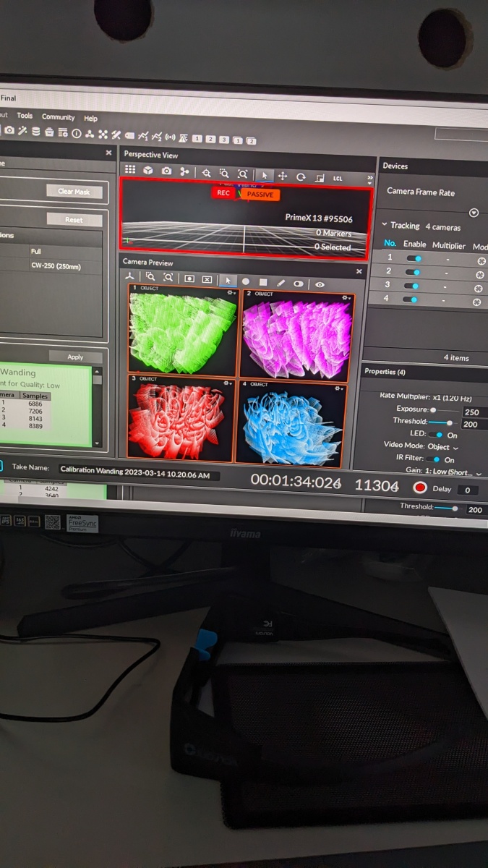The height and width of the screenshot is (868, 488).
Task: Click the Apply button in calibration pane
Action: 75,357
